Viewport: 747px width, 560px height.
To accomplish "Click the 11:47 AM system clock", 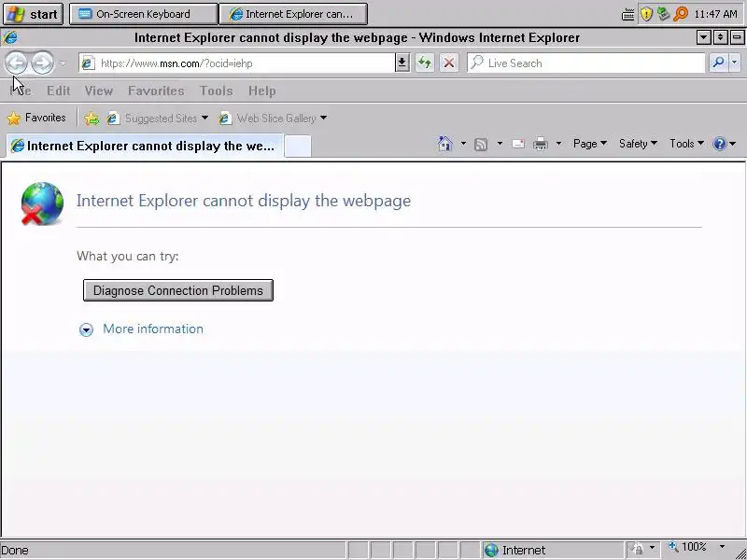I will point(715,14).
